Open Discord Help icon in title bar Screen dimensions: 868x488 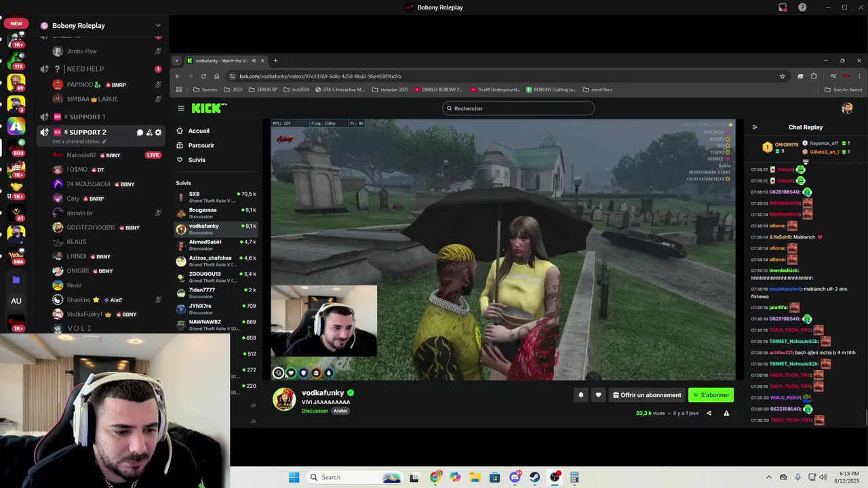coord(802,7)
